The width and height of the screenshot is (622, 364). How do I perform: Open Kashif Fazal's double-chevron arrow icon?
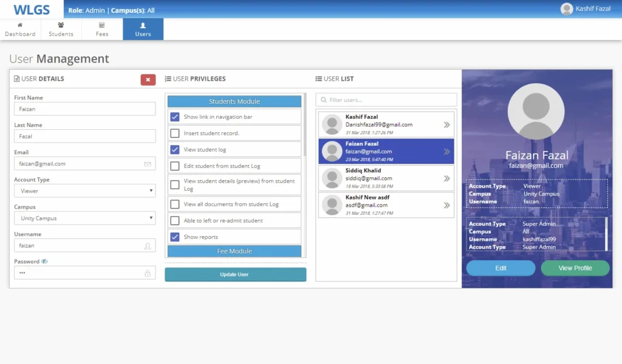pos(446,125)
